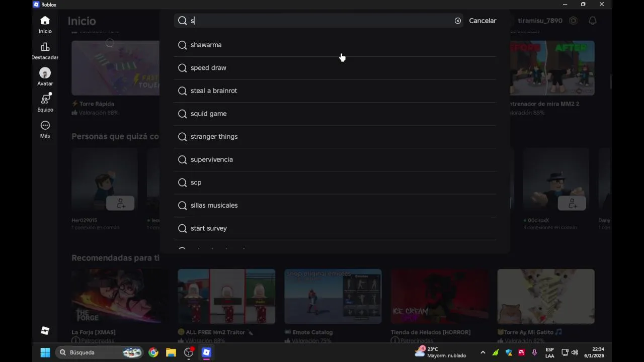Click the Roblox taskbar icon
The height and width of the screenshot is (362, 644).
click(x=206, y=352)
